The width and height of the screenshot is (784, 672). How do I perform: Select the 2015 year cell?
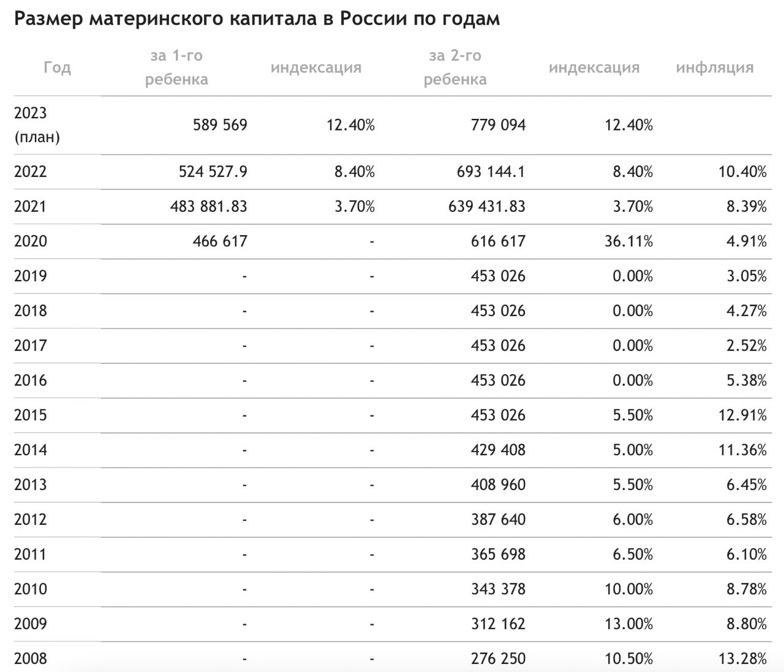31,415
